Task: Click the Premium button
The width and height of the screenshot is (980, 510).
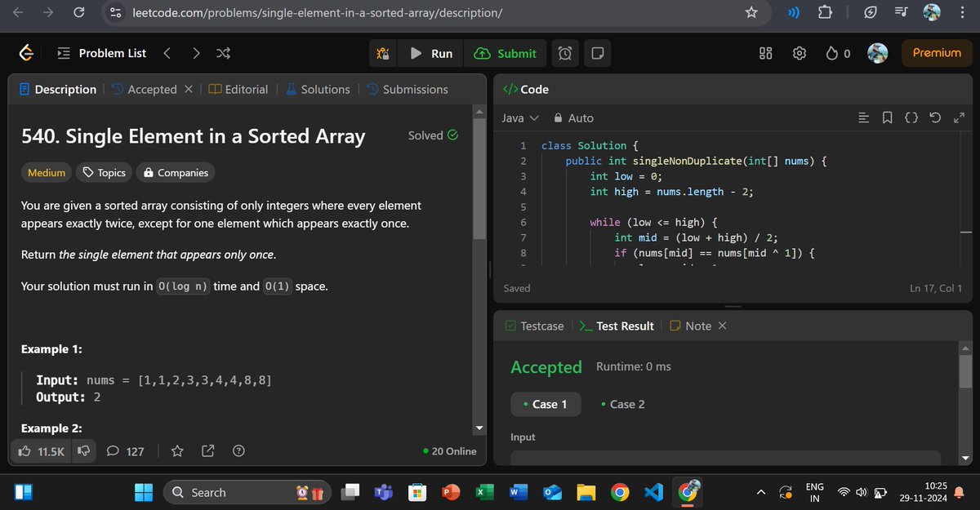Action: pos(937,53)
